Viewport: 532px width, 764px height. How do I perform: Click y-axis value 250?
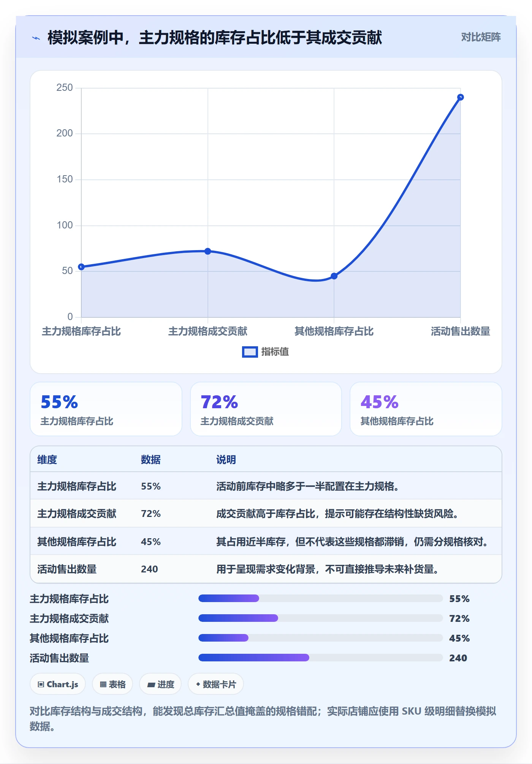tap(65, 88)
